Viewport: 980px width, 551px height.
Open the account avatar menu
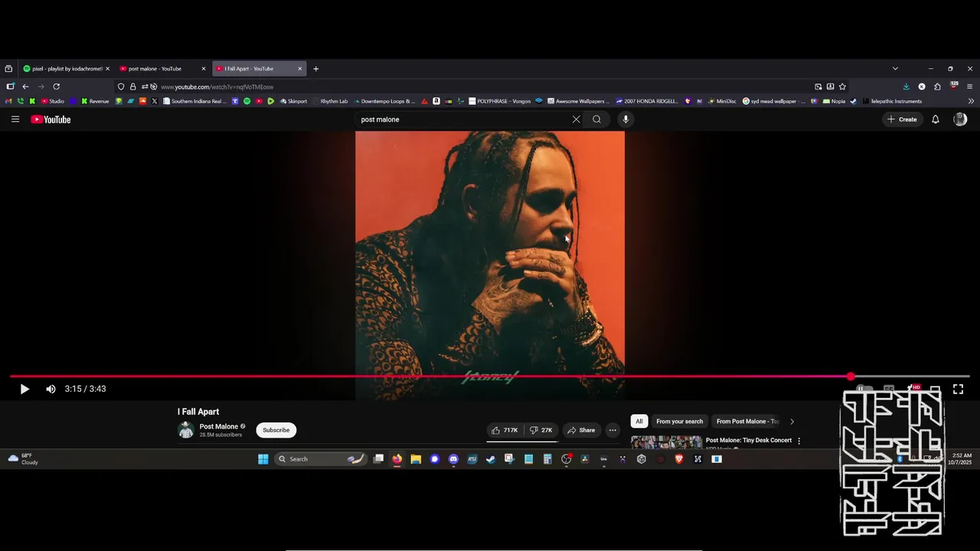coord(960,119)
